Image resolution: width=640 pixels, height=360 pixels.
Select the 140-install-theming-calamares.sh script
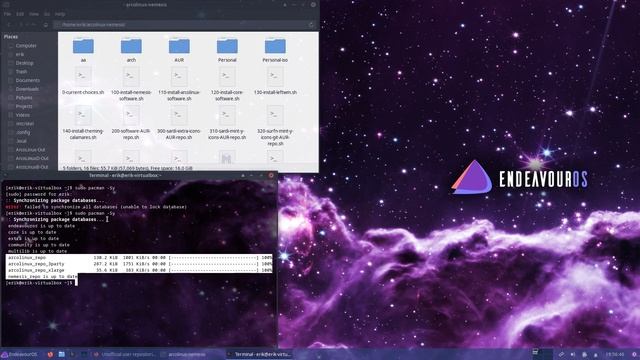(83, 123)
